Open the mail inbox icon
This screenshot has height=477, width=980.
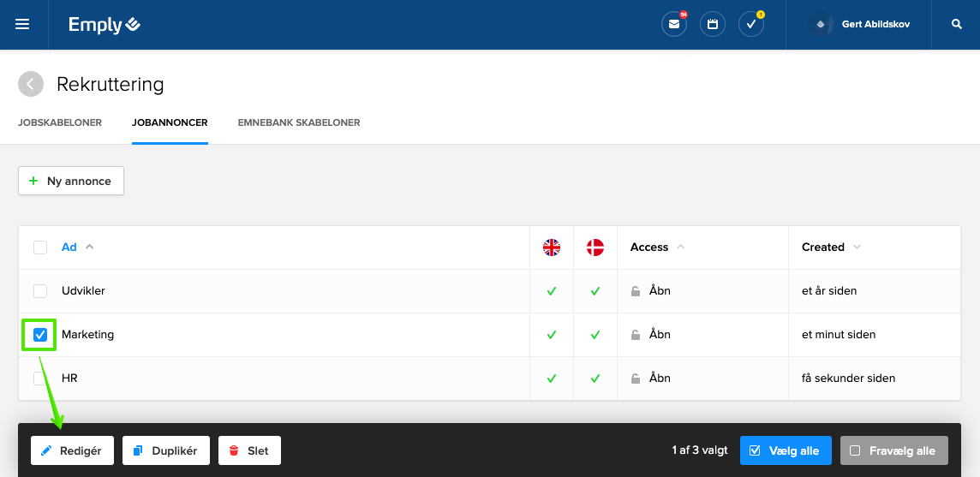(674, 25)
